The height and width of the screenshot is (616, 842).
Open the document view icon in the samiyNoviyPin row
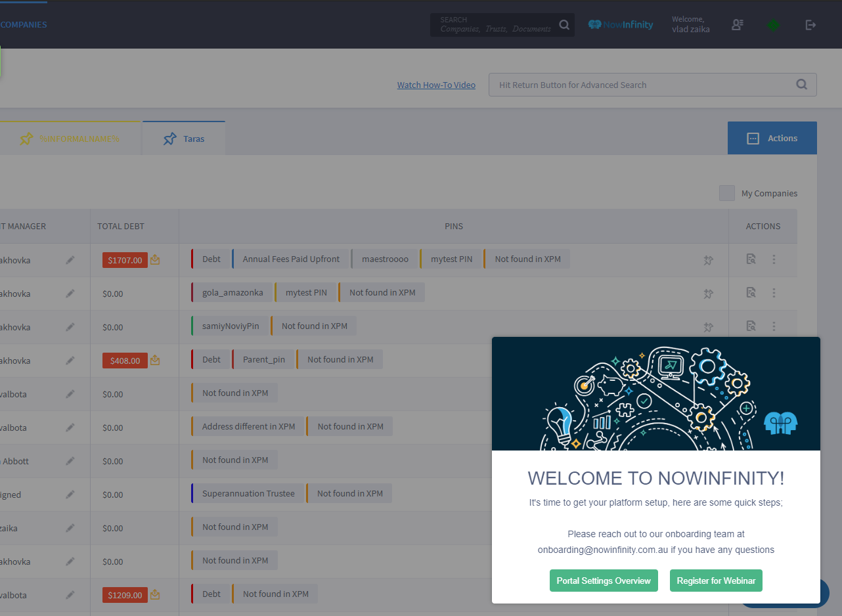coord(751,326)
